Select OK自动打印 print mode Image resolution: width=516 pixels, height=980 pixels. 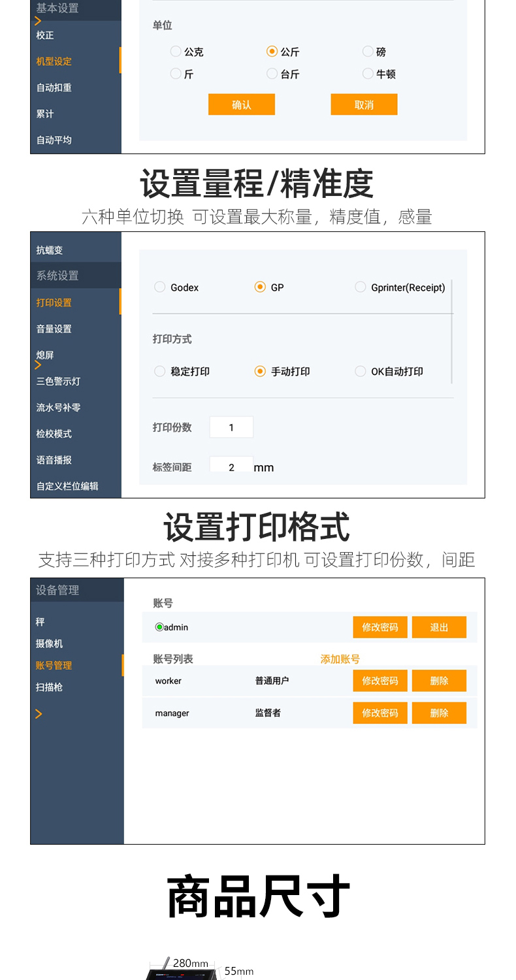pyautogui.click(x=360, y=371)
